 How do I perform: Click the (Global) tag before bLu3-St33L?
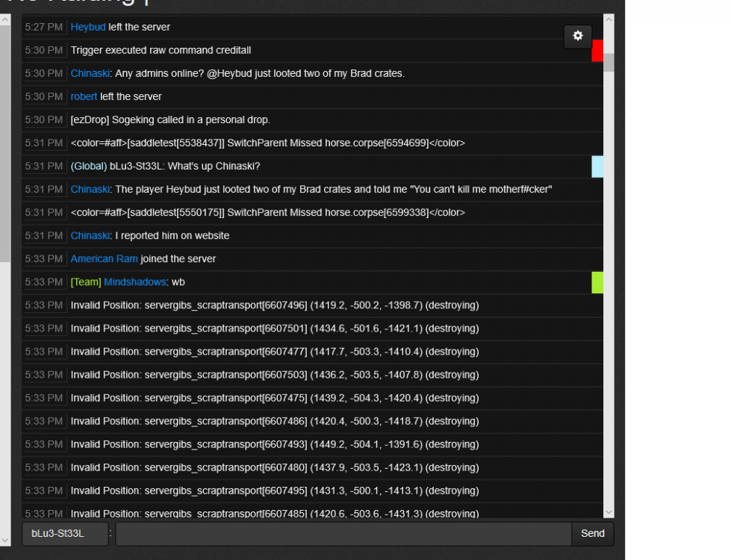[x=89, y=167]
